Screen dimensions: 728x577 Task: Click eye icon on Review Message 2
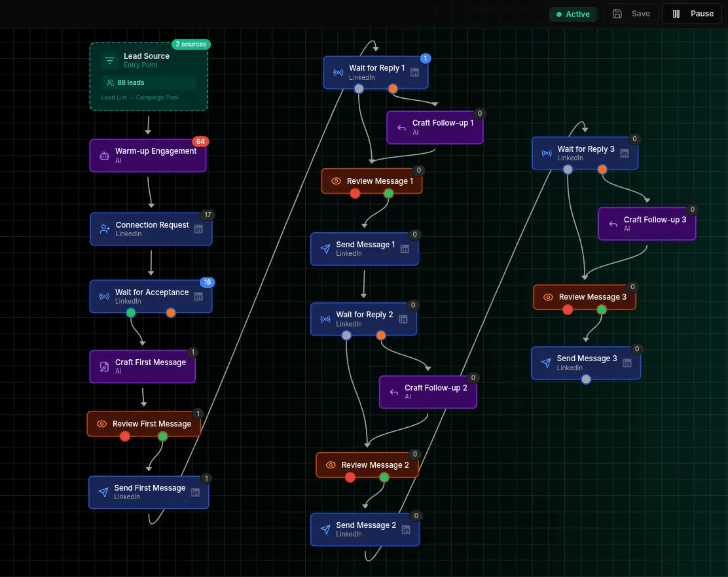pos(331,465)
